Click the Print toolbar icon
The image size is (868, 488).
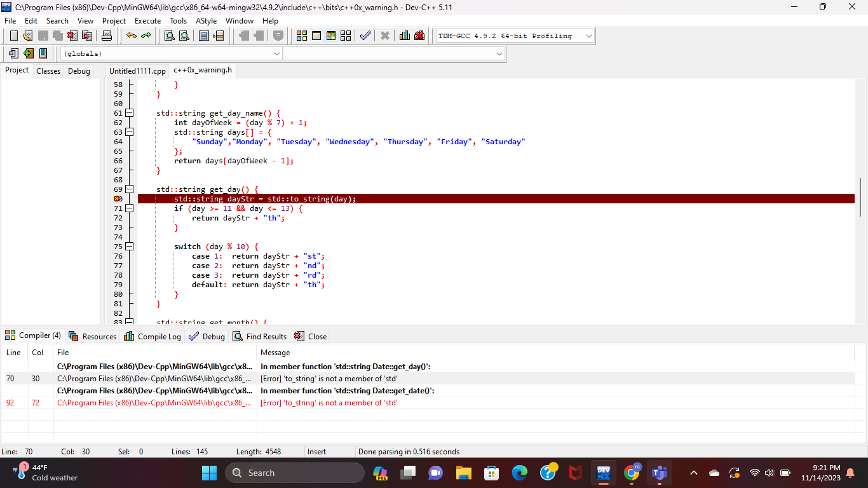[107, 36]
